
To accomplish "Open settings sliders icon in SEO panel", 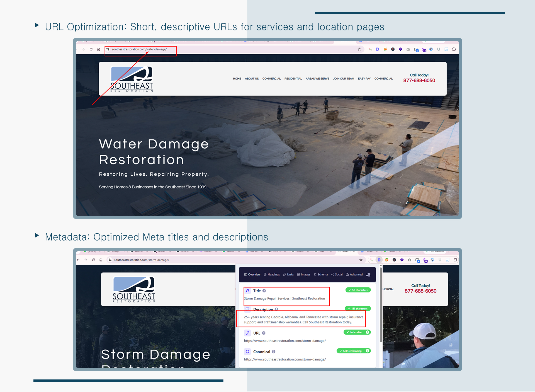I will coord(368,275).
